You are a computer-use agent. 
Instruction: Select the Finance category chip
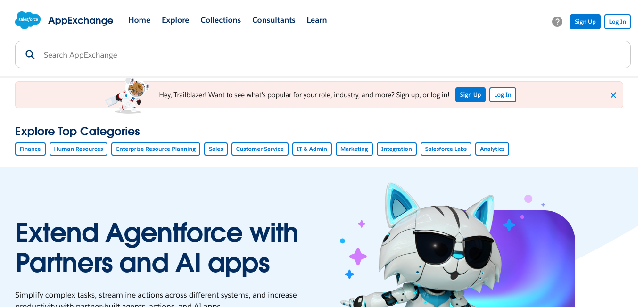tap(30, 149)
